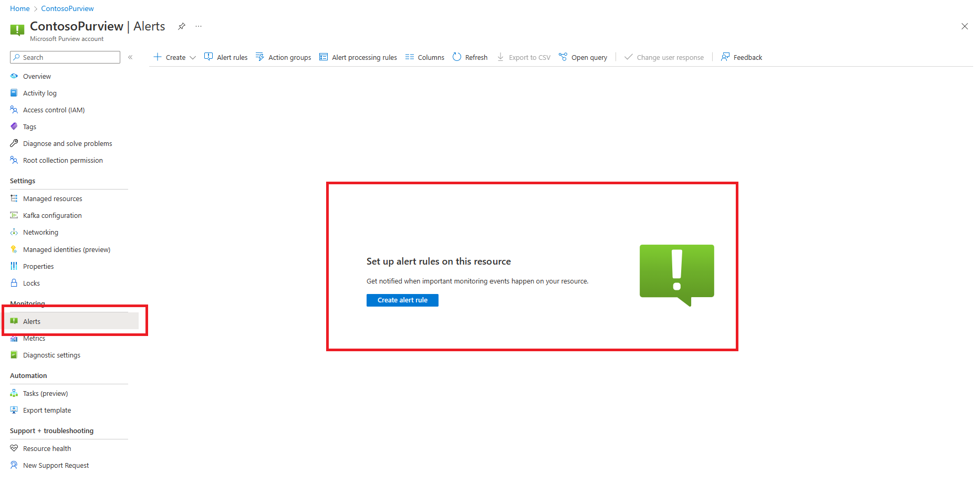980x483 pixels.
Task: Open Networking settings page
Action: pos(40,232)
